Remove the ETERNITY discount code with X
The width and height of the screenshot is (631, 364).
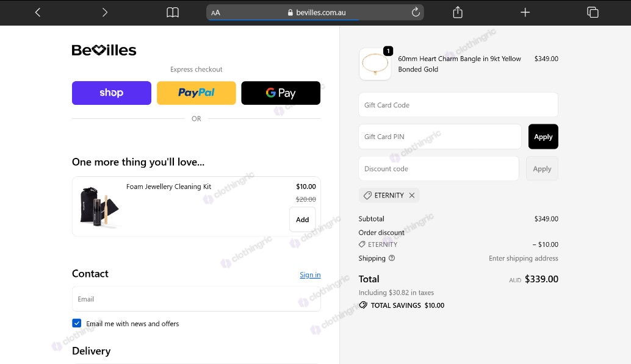(x=412, y=196)
